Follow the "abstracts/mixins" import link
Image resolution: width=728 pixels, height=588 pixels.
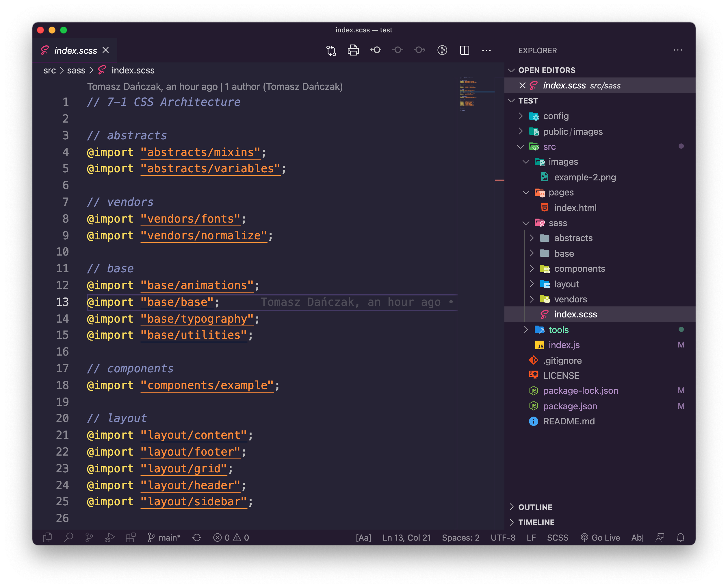pos(201,152)
